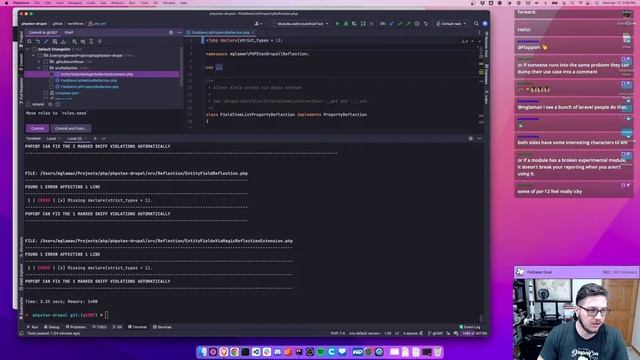The image size is (640, 360).
Task: Click the Collapse All icon in commit toolbar
Action: click(100, 42)
